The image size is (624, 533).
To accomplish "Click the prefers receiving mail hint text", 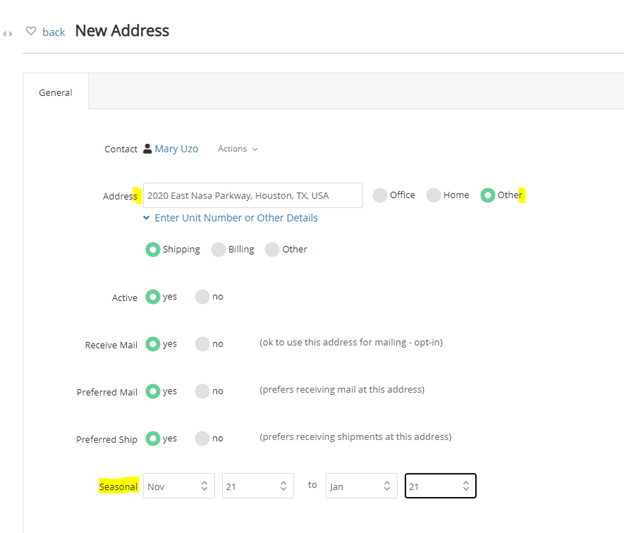I will click(x=342, y=389).
